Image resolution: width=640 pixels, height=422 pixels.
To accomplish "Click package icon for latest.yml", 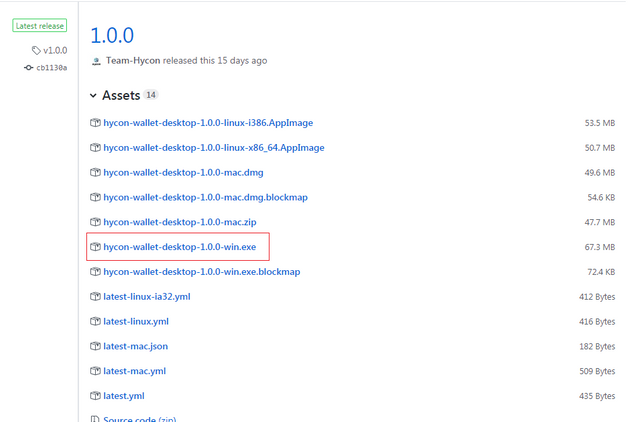I will tap(95, 396).
